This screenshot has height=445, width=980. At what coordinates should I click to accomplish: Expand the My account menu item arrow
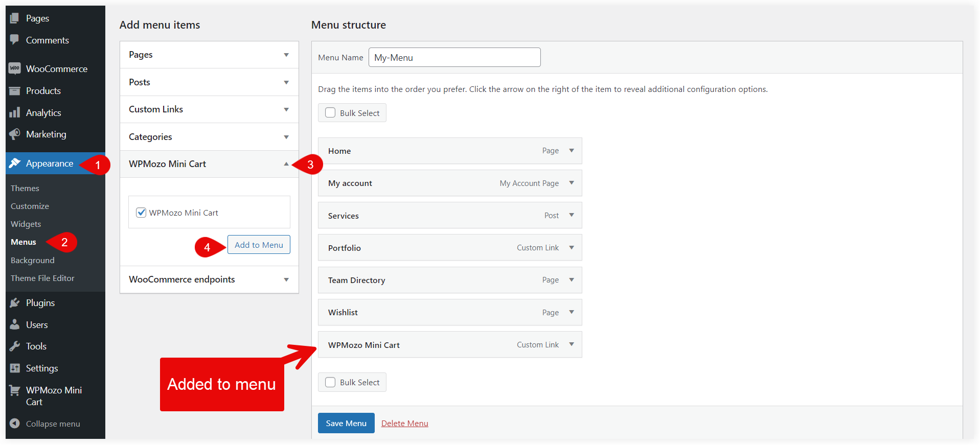pos(572,183)
